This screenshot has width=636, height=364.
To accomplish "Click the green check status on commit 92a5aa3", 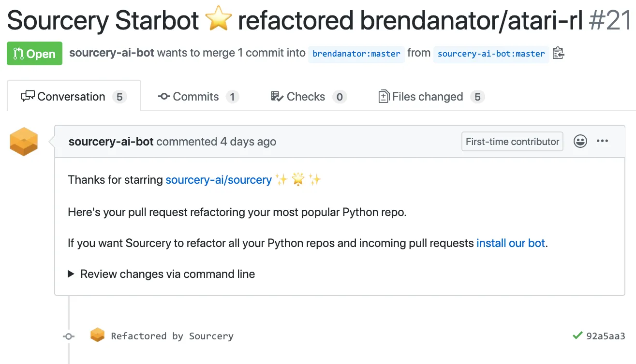I will point(577,335).
